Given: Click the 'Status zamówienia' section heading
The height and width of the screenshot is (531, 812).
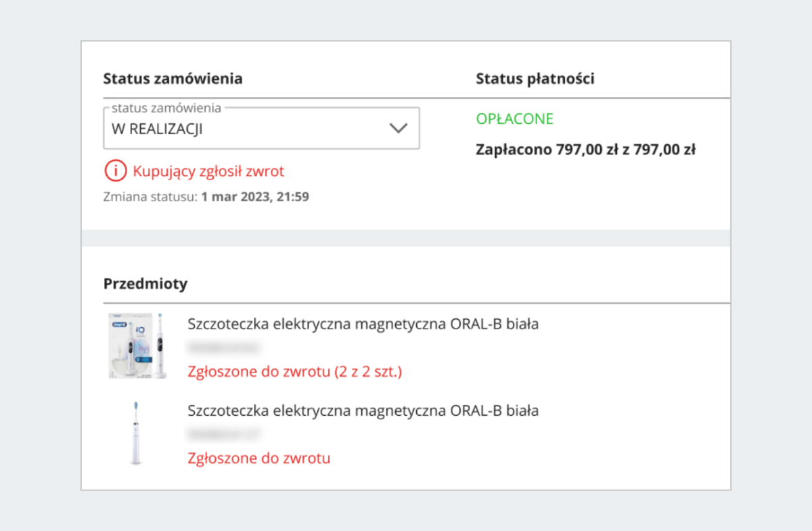Looking at the screenshot, I should coord(173,79).
